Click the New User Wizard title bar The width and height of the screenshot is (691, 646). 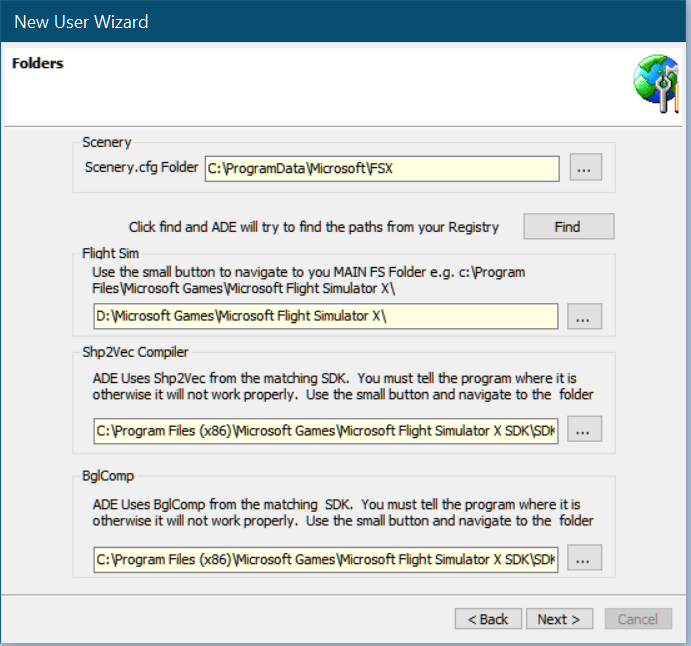click(x=300, y=20)
